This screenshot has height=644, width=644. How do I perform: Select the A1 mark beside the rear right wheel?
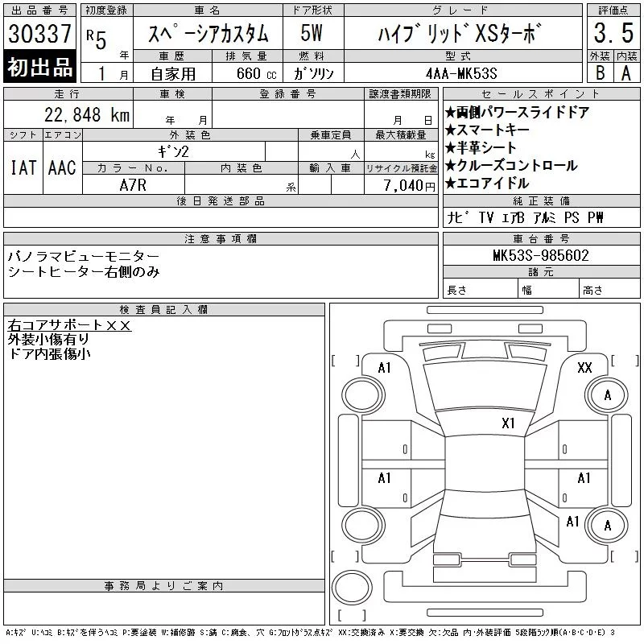[x=573, y=522]
